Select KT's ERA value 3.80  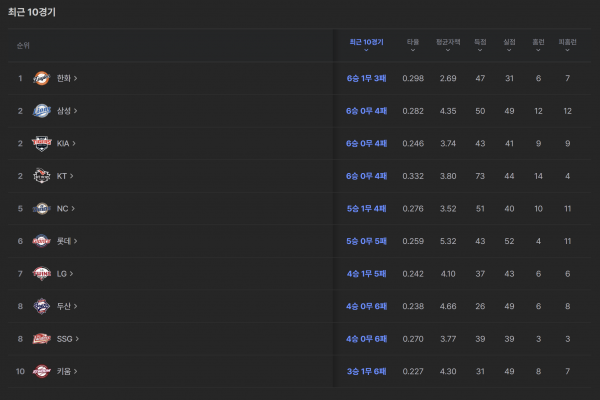tap(448, 176)
